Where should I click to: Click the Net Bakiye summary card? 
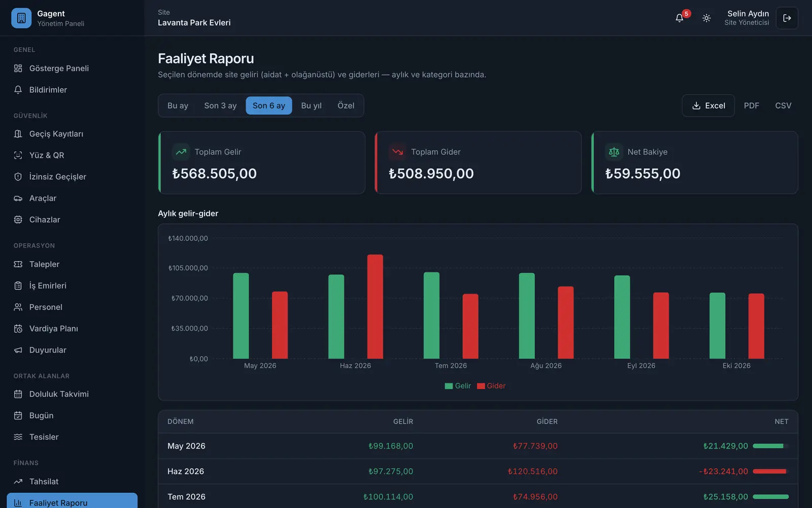[695, 163]
